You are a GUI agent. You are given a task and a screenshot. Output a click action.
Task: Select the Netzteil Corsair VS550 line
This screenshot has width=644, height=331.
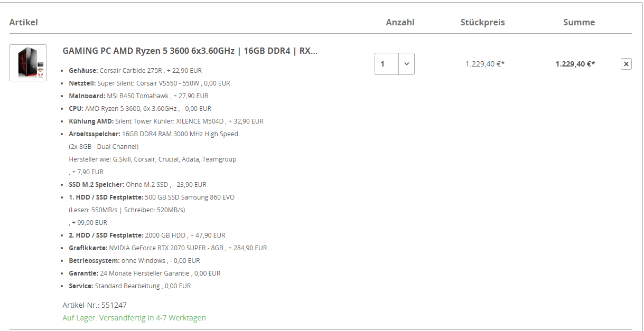coord(150,83)
